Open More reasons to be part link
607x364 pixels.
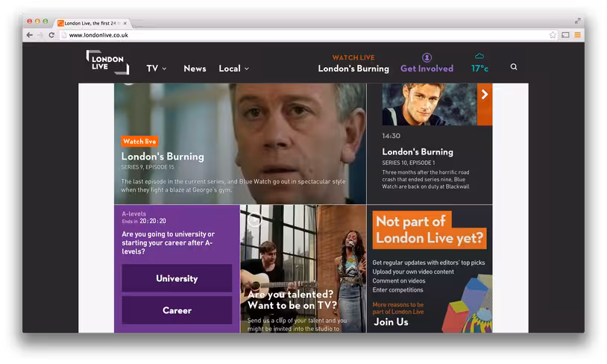(398, 308)
